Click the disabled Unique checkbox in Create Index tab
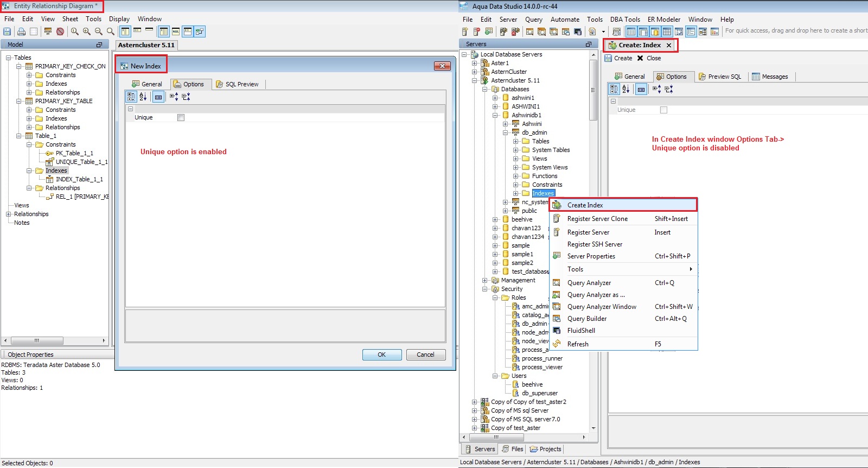This screenshot has height=468, width=868. point(663,110)
